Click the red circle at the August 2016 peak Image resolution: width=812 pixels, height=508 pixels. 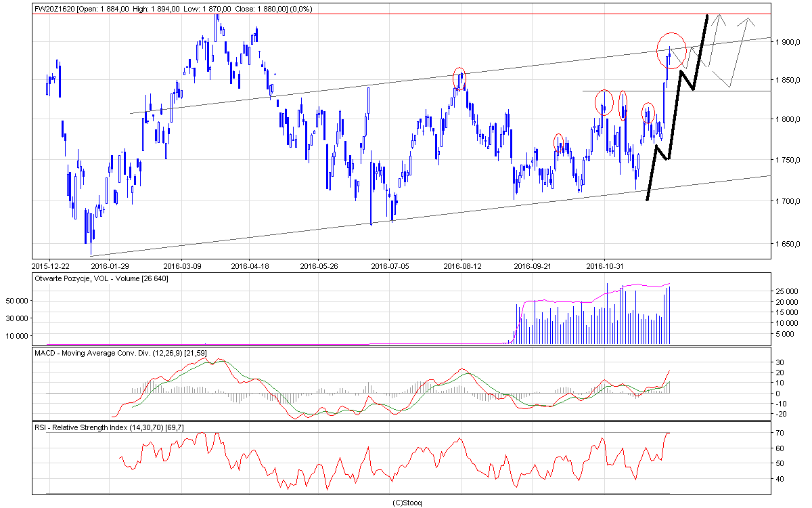pyautogui.click(x=459, y=79)
